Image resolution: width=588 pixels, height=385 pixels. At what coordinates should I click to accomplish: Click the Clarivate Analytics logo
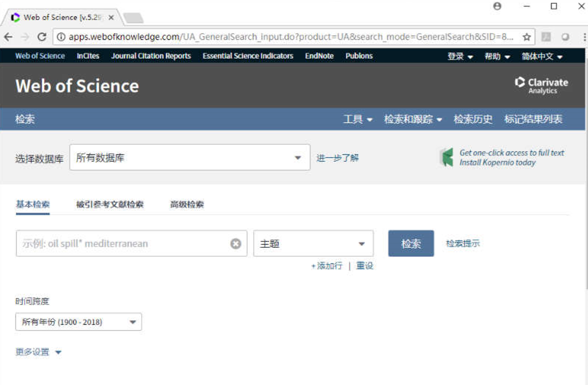point(541,86)
